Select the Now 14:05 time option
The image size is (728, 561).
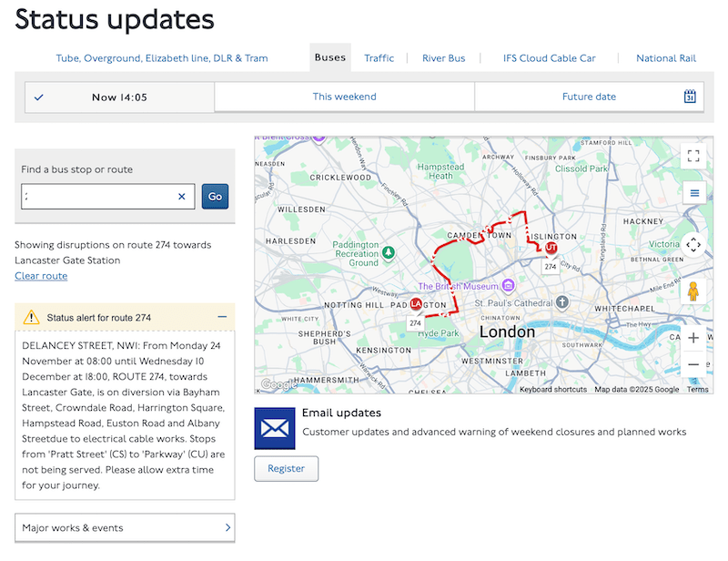pyautogui.click(x=119, y=97)
